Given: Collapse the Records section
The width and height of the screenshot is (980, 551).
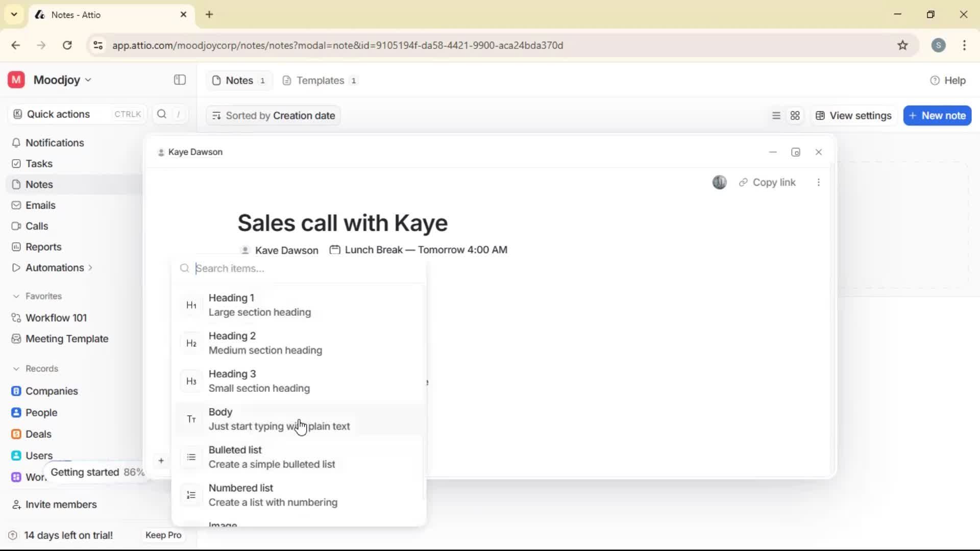Looking at the screenshot, I should pyautogui.click(x=17, y=368).
